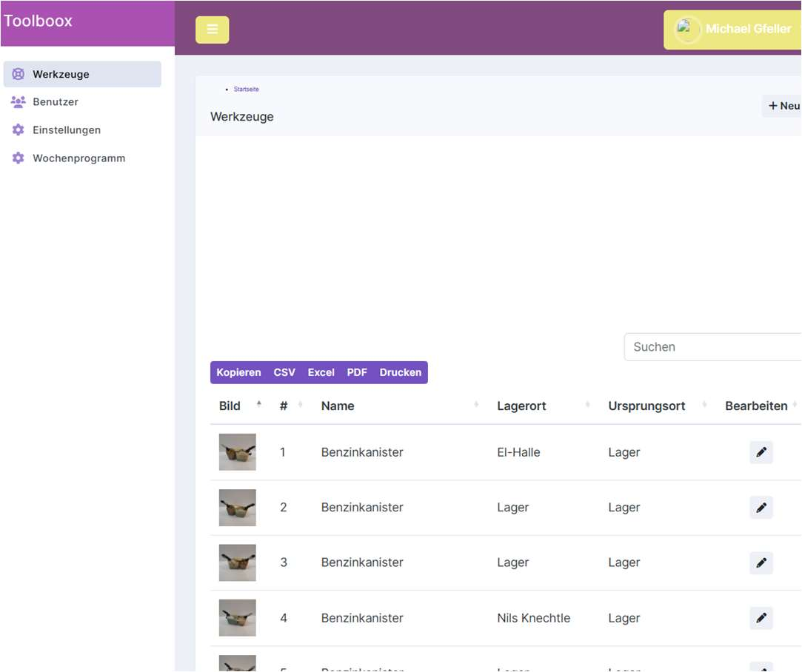This screenshot has width=802, height=672.
Task: Edit Benzinkanister row 1 with pencil icon
Action: 761,452
